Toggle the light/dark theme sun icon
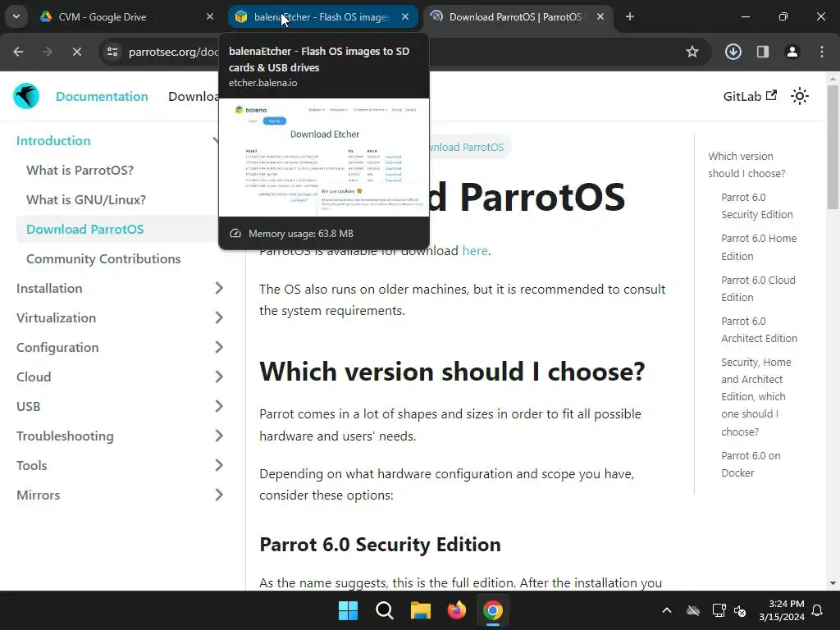Screen dimensions: 840x630 tap(799, 97)
